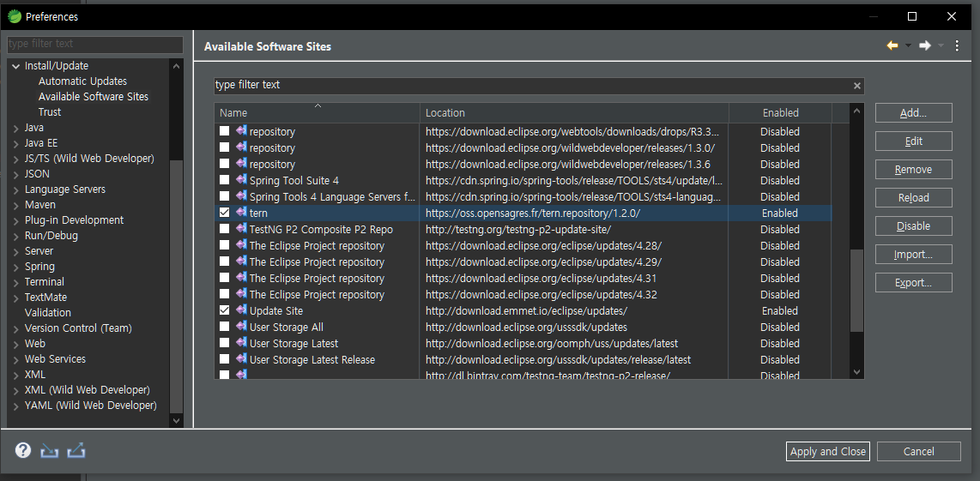Viewport: 980px width, 481px height.
Task: Click the Add... button
Action: 913,113
